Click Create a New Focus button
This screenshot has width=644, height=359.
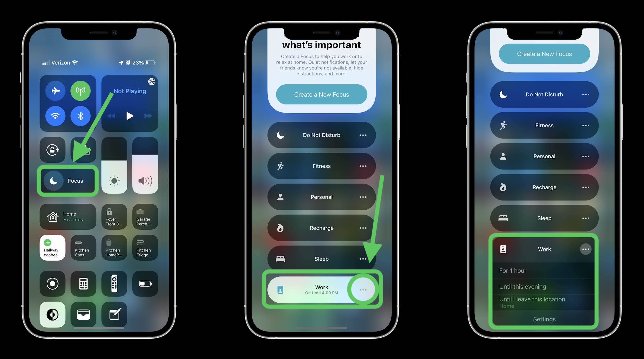(544, 53)
